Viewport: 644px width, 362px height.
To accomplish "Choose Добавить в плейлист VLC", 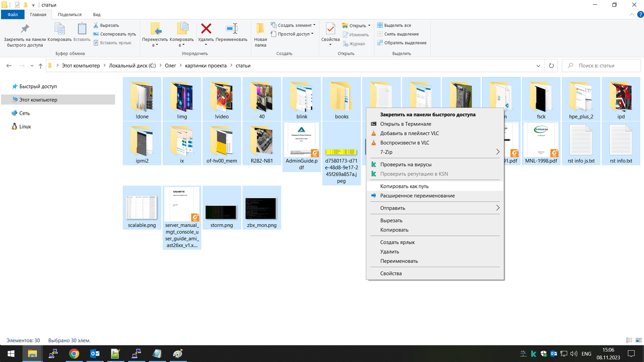I will (435, 133).
